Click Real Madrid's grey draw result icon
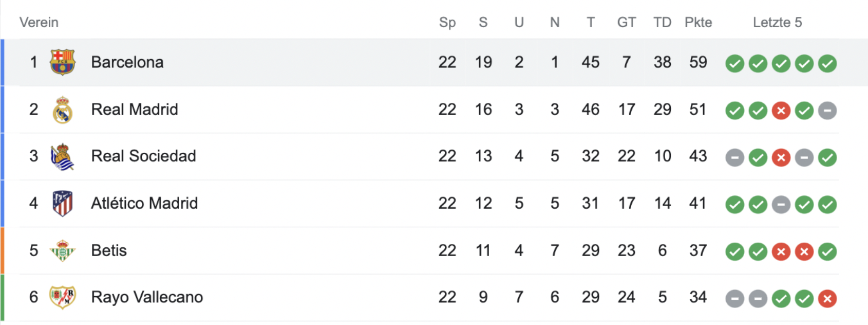868x325 pixels. (827, 111)
